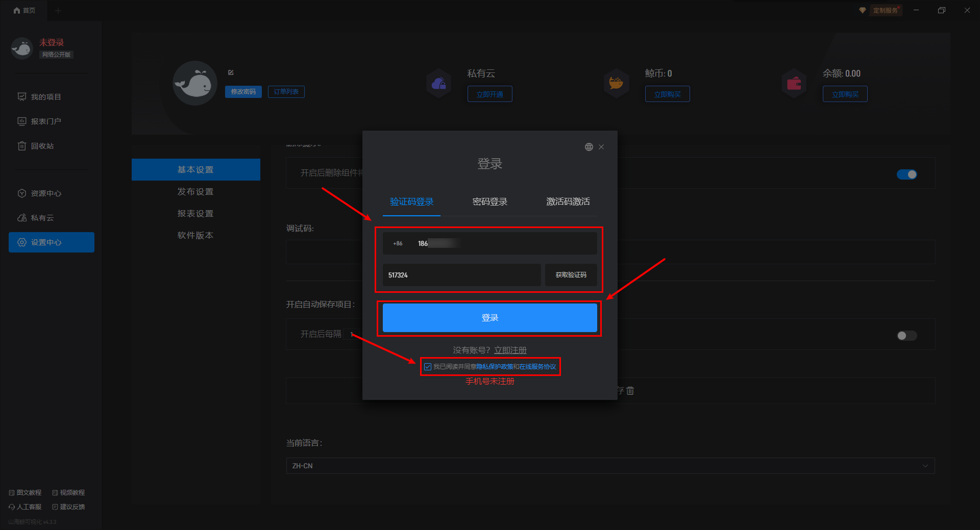Screen dimensions: 980x530
Task: Contact 人工客服 support
Action: 25,507
